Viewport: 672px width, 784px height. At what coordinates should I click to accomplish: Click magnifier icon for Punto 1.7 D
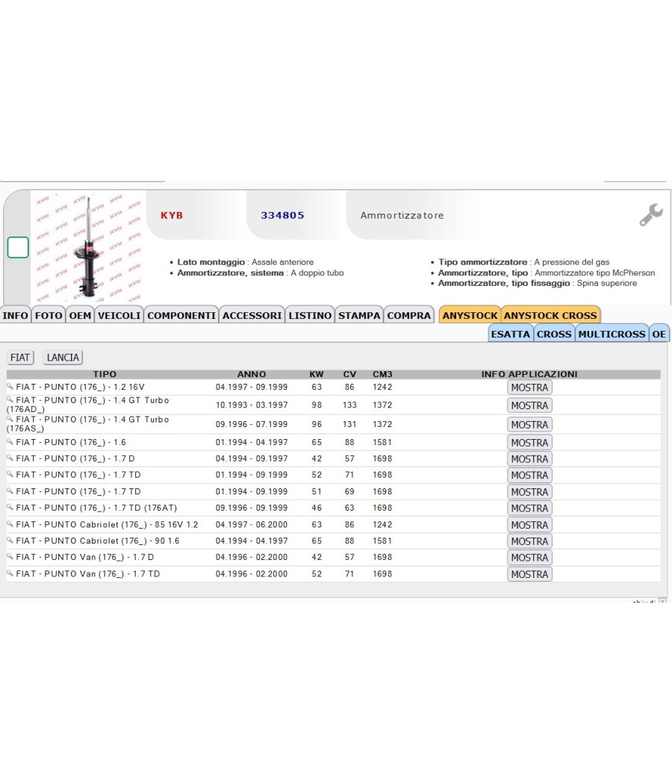tap(10, 458)
